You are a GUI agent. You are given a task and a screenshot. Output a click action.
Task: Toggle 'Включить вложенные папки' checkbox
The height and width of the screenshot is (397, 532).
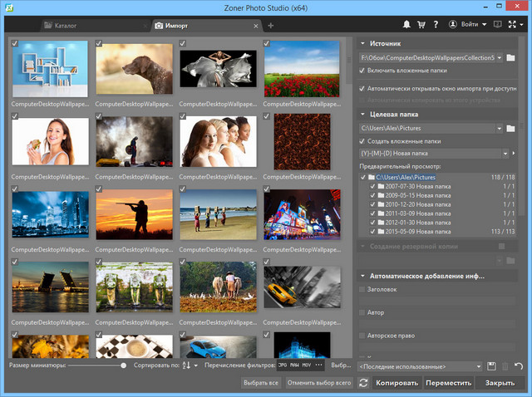point(363,71)
